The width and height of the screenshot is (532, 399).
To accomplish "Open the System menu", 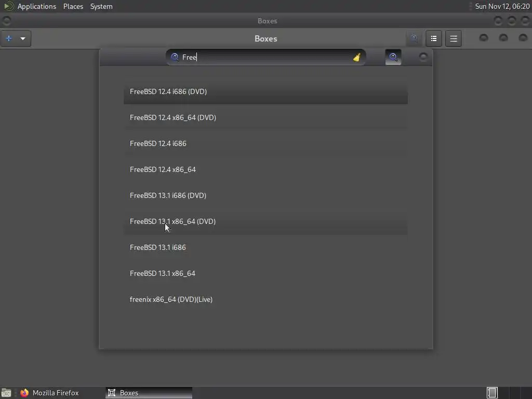I will coord(101,6).
